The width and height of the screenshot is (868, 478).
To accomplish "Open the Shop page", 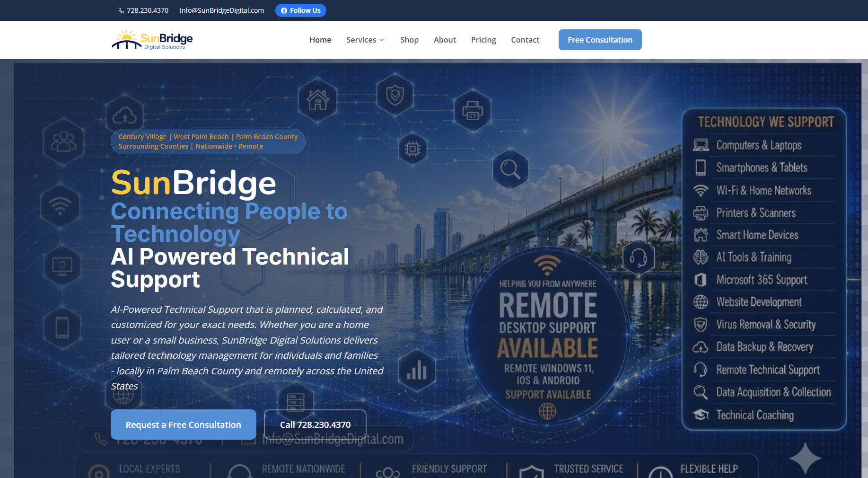I will pos(409,40).
